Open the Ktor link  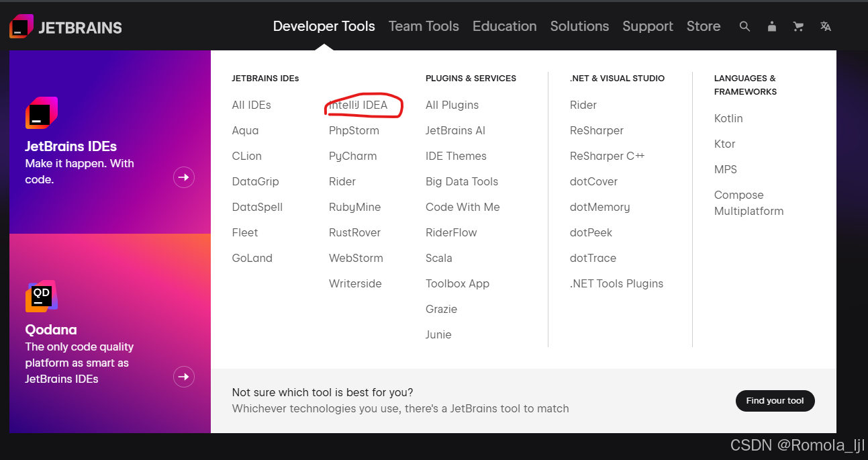[725, 144]
